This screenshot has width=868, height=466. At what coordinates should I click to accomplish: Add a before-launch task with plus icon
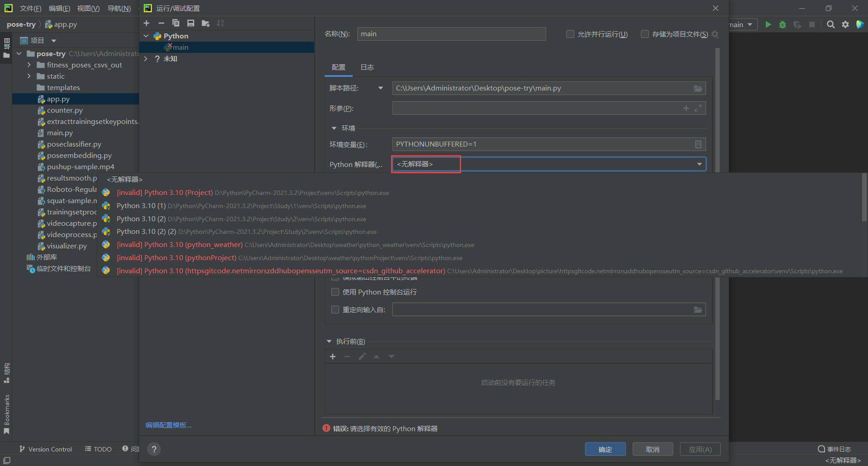[x=333, y=357]
